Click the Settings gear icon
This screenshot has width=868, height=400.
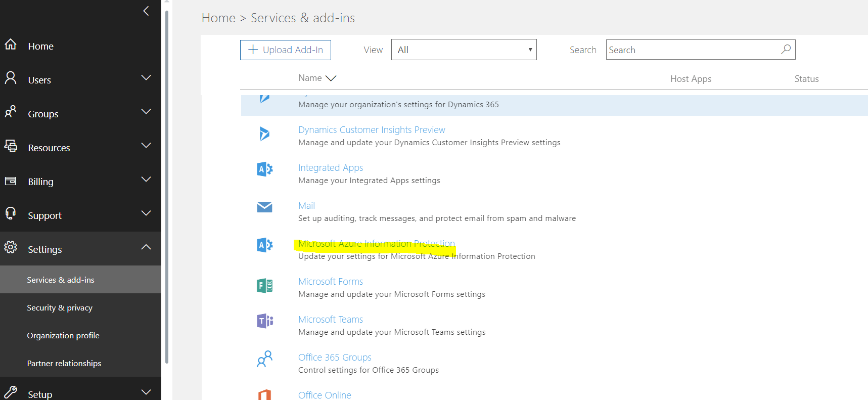coord(11,247)
